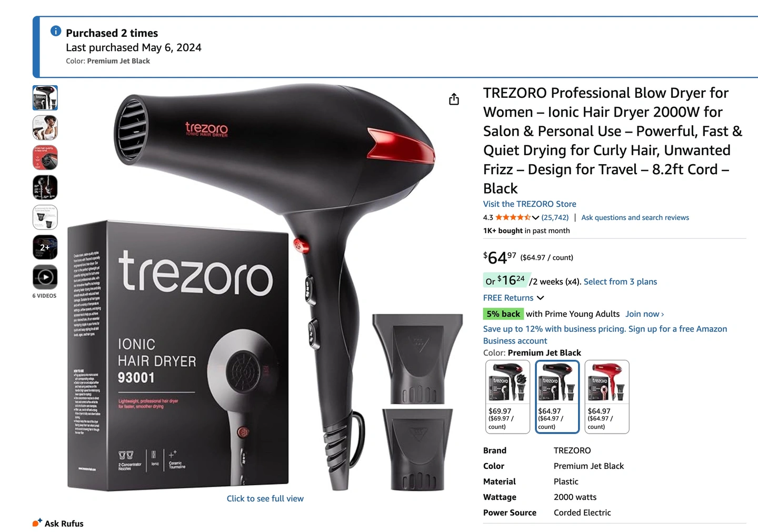Pick the red hair dryer color swatch
Viewport: 758px width, 532px height.
[607, 397]
